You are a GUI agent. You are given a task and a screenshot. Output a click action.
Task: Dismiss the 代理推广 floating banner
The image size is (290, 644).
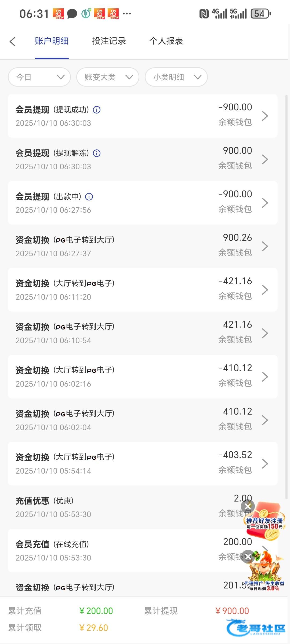coord(248,557)
